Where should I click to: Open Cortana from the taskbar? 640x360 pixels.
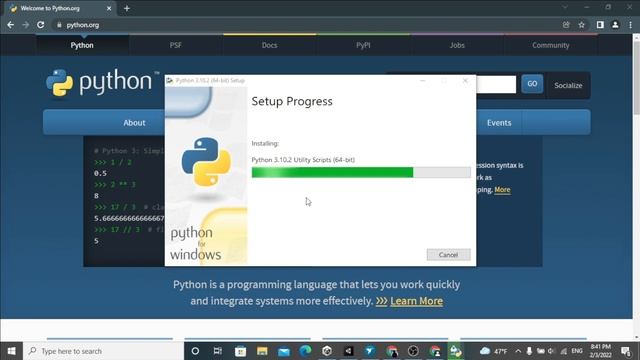pos(195,351)
